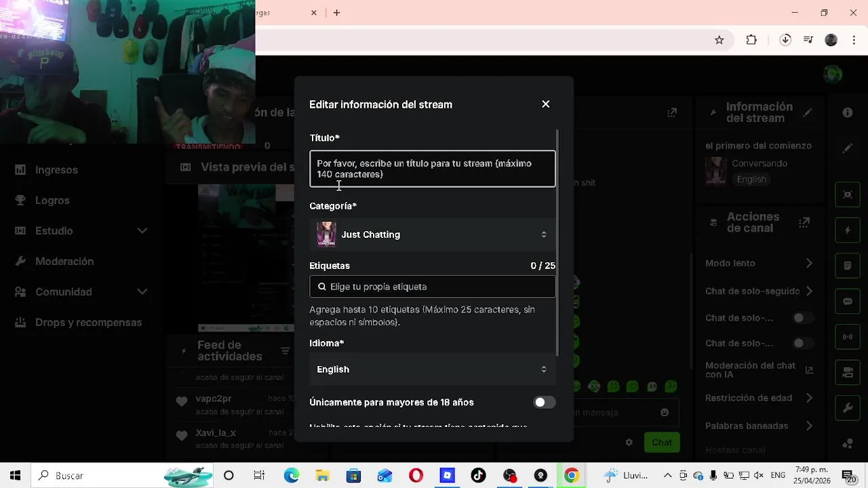The image size is (868, 488).
Task: Click the Acciones de canal panel scrollbar
Action: [x=690, y=312]
